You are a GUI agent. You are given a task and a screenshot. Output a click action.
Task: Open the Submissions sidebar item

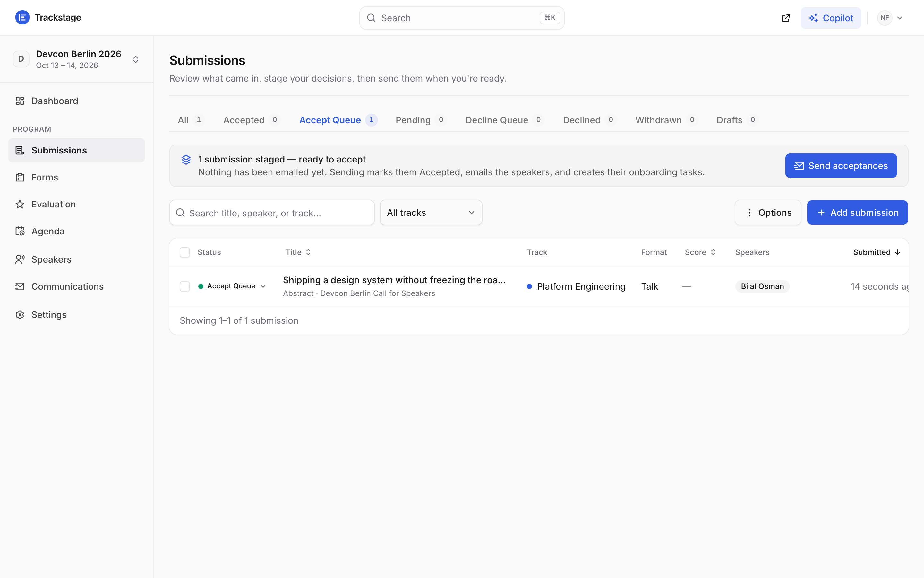77,150
